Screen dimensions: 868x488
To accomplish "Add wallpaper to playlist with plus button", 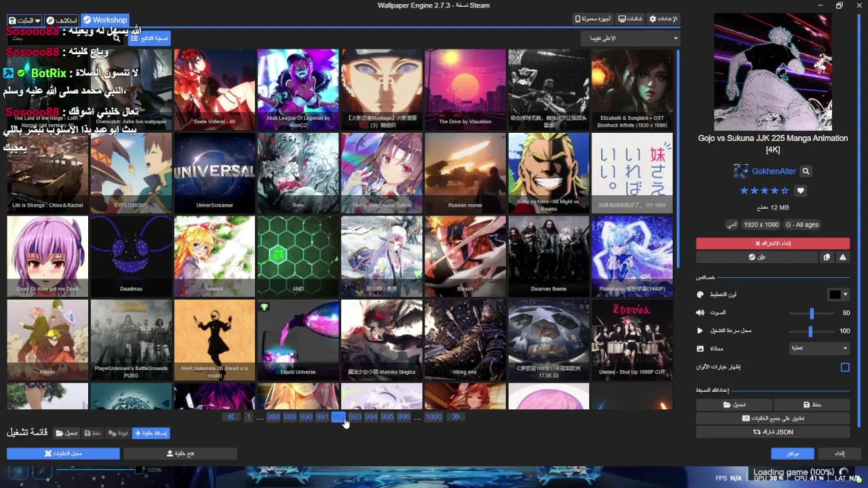I will coord(151,433).
